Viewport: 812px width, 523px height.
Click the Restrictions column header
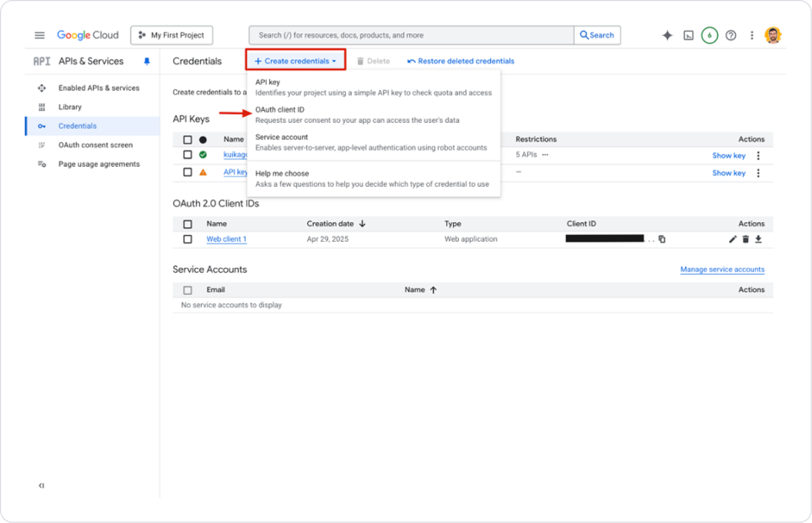536,139
